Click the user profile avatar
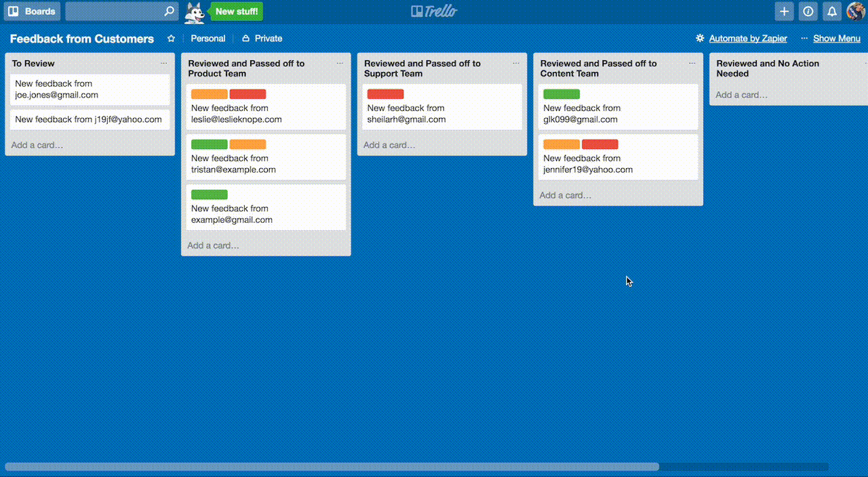Viewport: 868px width, 477px height. click(855, 12)
